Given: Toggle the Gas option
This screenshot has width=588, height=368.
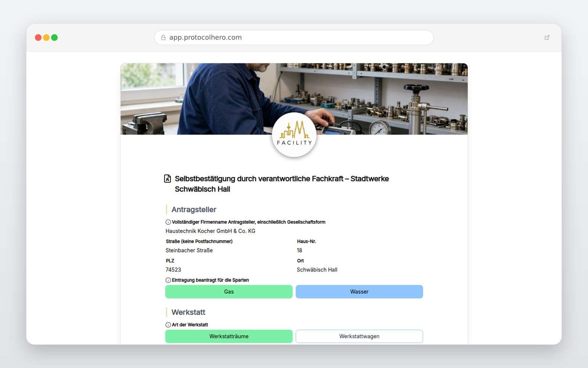Looking at the screenshot, I should [x=229, y=292].
